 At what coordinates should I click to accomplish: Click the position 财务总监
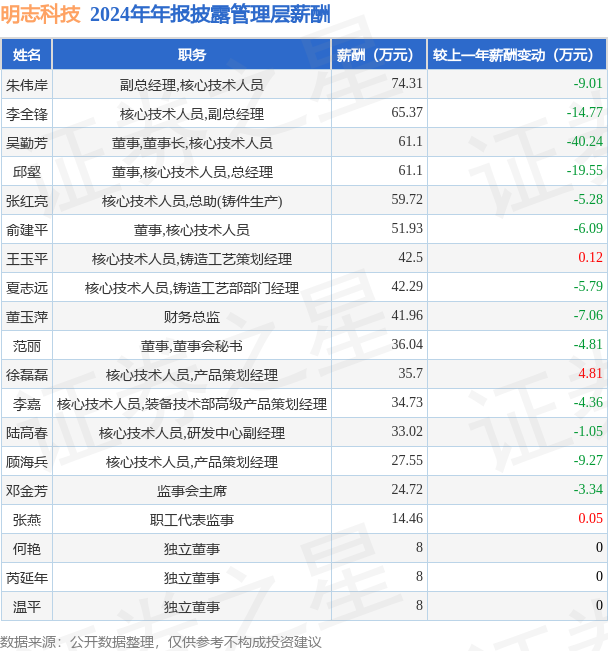pos(192,317)
